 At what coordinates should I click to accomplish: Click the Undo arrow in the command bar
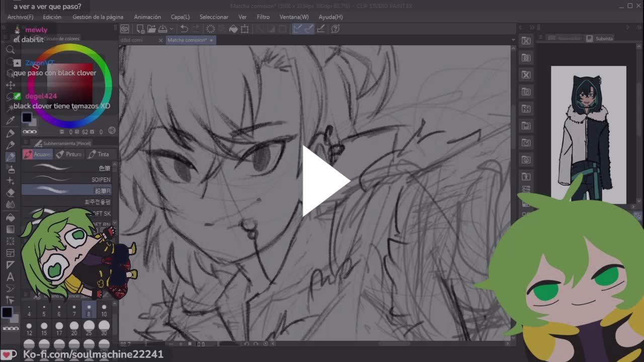(x=184, y=29)
